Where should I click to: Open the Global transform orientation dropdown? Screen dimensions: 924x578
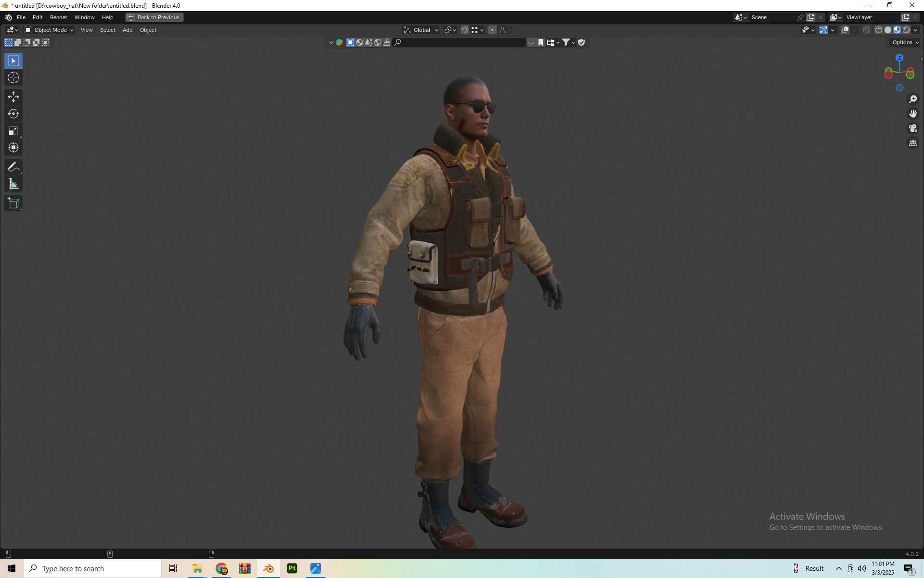[421, 30]
